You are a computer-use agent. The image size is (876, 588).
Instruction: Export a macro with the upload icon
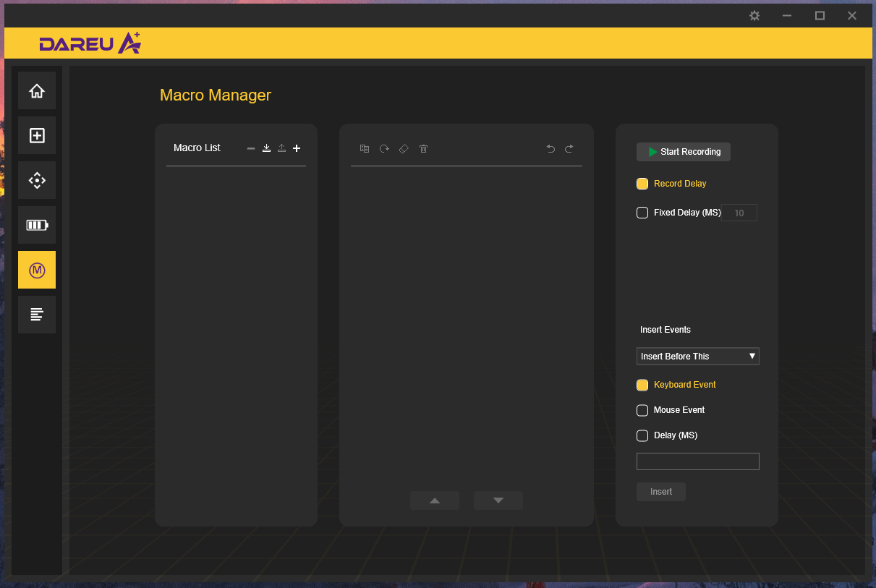tap(281, 148)
